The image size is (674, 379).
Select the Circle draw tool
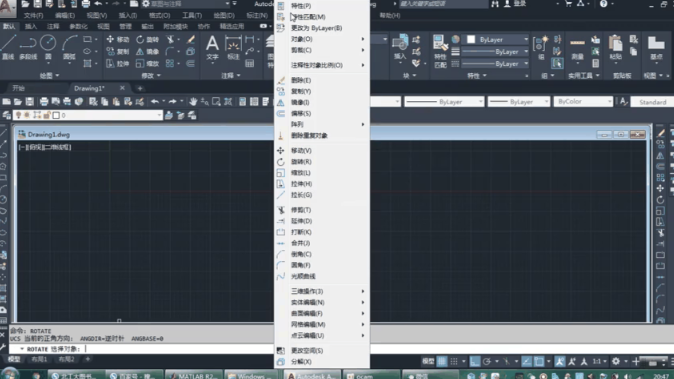pyautogui.click(x=48, y=47)
